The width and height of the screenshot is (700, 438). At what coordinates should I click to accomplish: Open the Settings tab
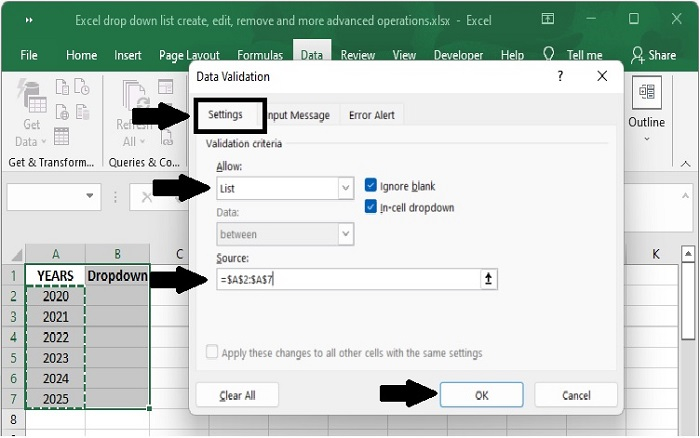(225, 115)
